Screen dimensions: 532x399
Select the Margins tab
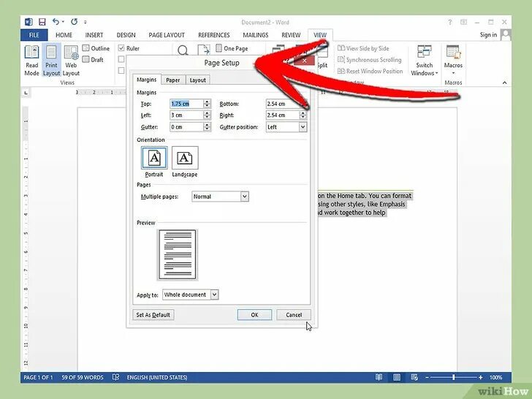pyautogui.click(x=147, y=80)
